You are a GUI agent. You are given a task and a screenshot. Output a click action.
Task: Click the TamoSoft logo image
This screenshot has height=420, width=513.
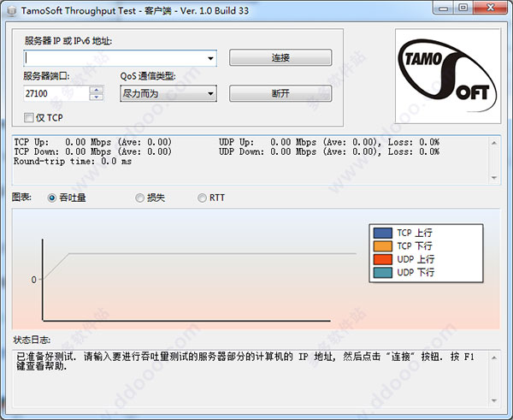[447, 76]
